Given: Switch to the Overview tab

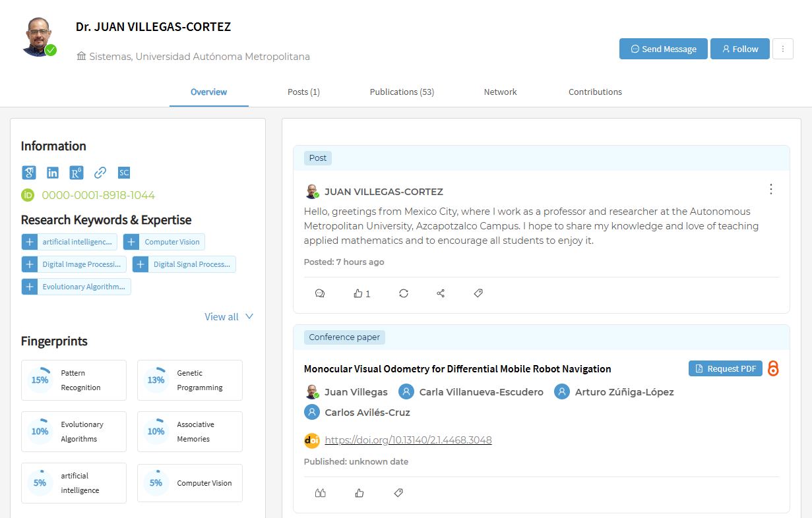Looking at the screenshot, I should click(209, 92).
